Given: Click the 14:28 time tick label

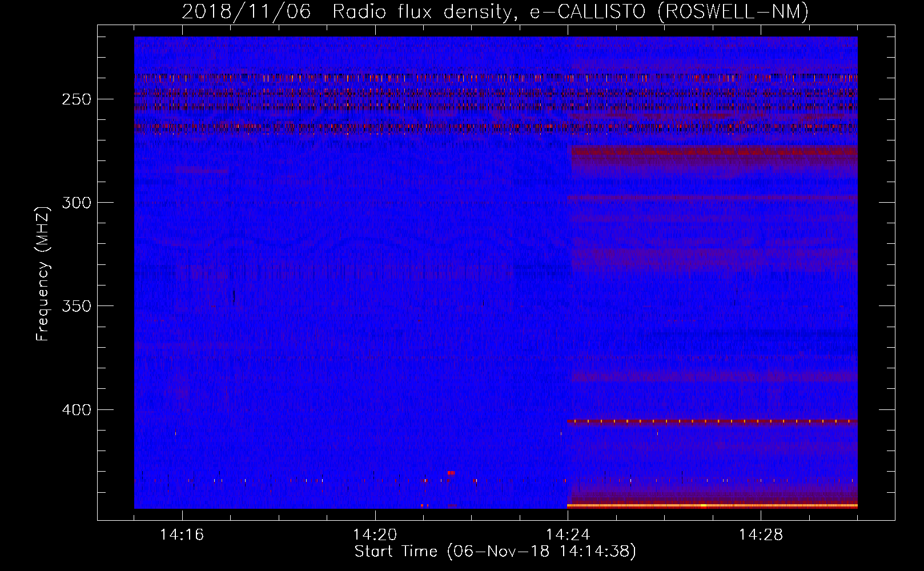Looking at the screenshot, I should [x=761, y=535].
